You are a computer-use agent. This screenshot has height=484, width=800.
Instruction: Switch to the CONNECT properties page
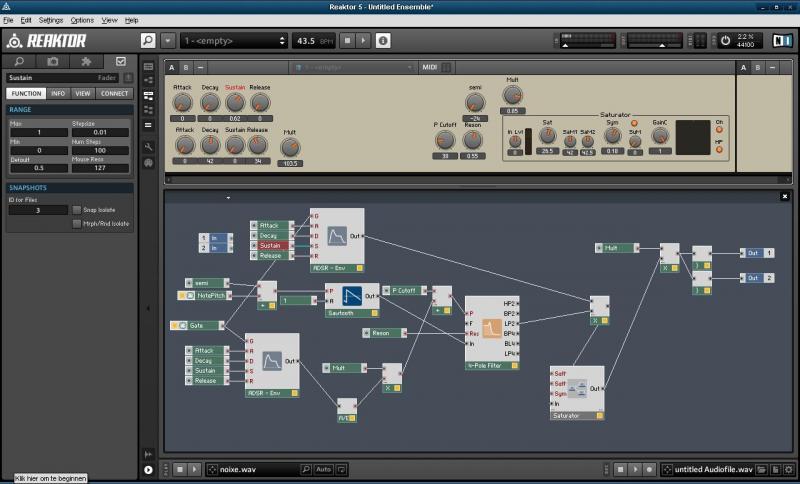(x=114, y=93)
